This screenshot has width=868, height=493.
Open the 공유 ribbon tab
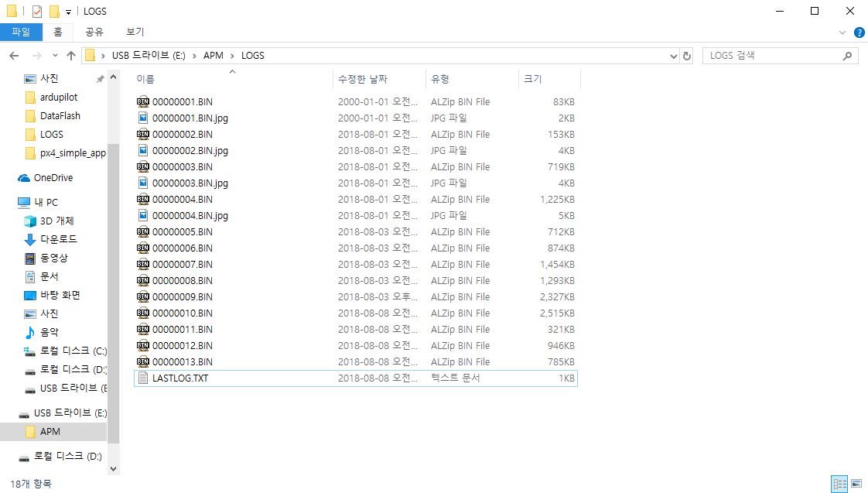pos(94,32)
